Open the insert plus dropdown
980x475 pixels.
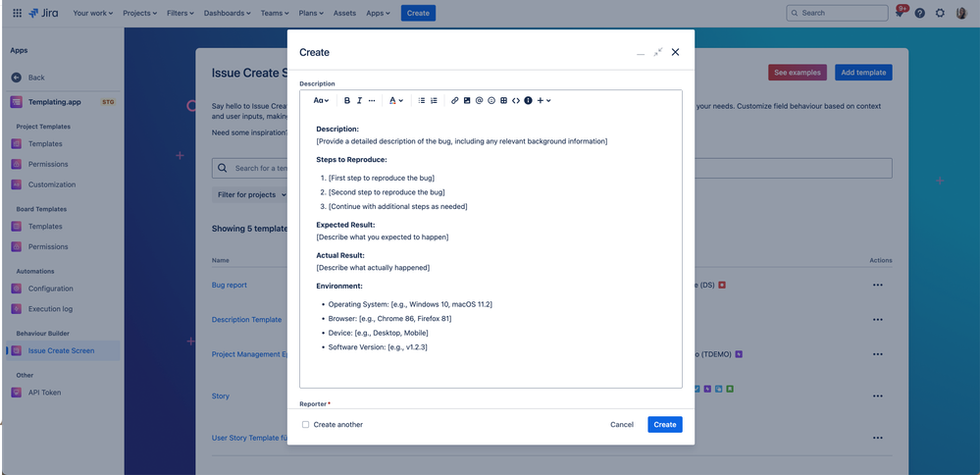pos(543,101)
